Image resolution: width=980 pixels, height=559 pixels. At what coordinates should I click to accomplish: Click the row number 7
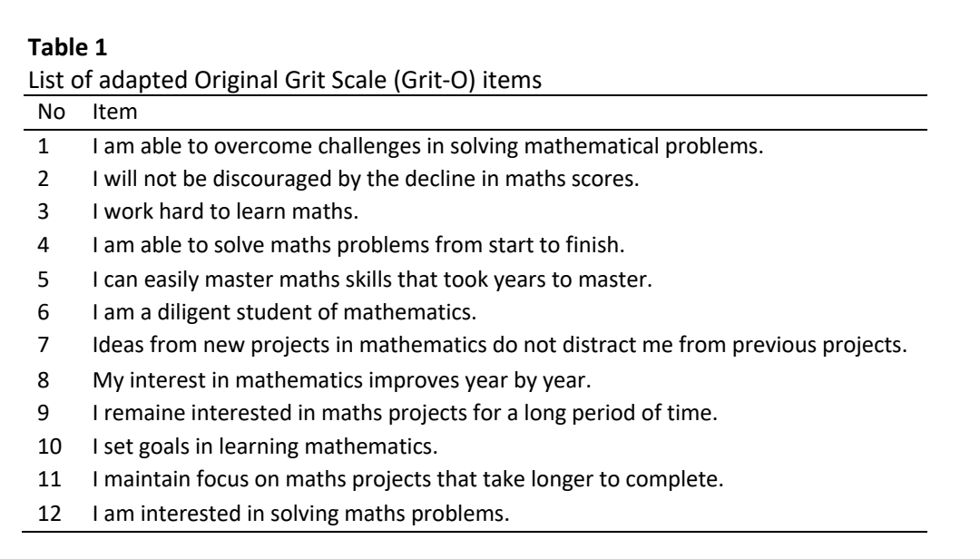[44, 345]
